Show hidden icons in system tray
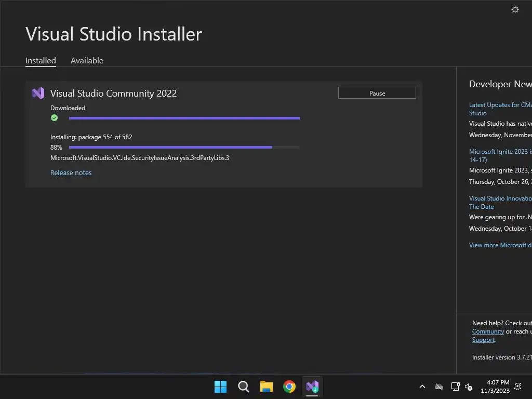 (422, 387)
